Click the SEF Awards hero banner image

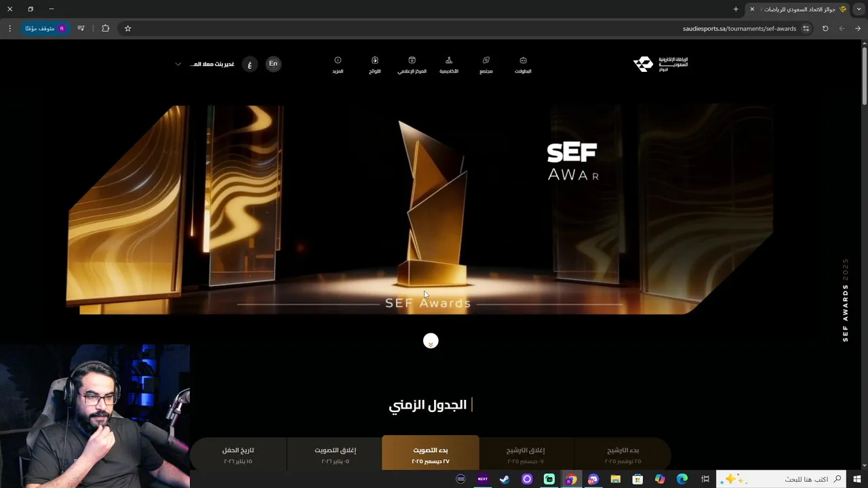coord(420,209)
